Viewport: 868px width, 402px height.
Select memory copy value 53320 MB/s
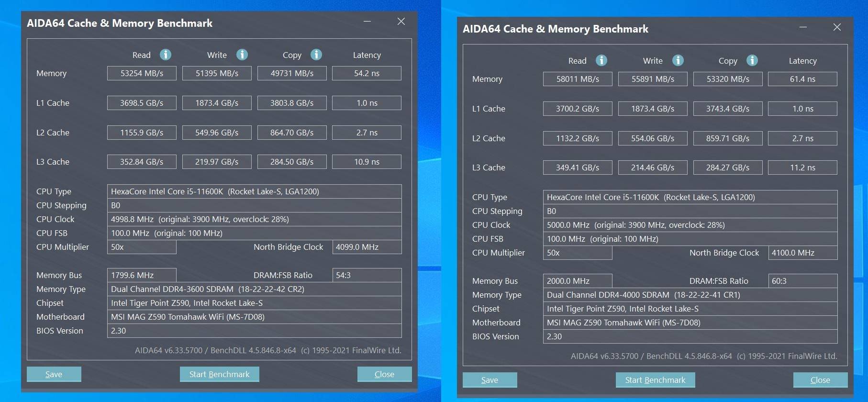[x=728, y=79]
